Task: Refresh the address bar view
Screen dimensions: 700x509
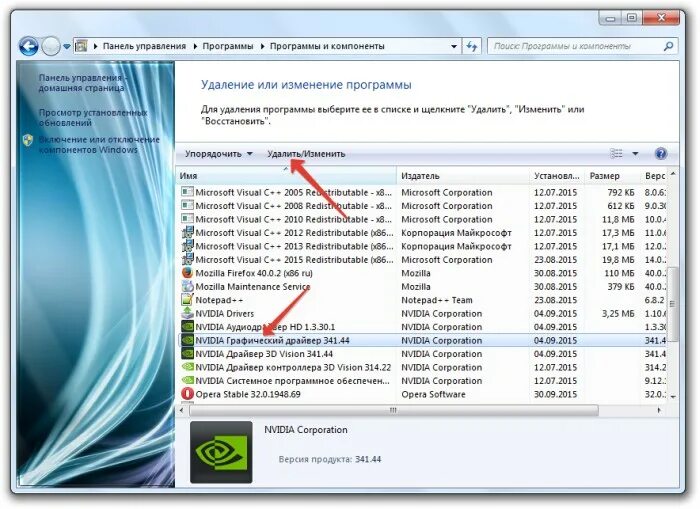Action: click(472, 46)
